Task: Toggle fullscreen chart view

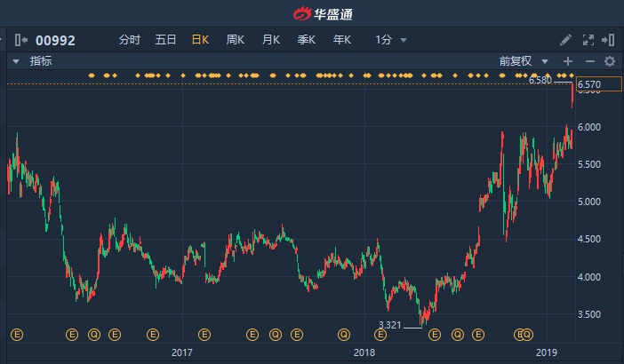Action: (x=588, y=40)
